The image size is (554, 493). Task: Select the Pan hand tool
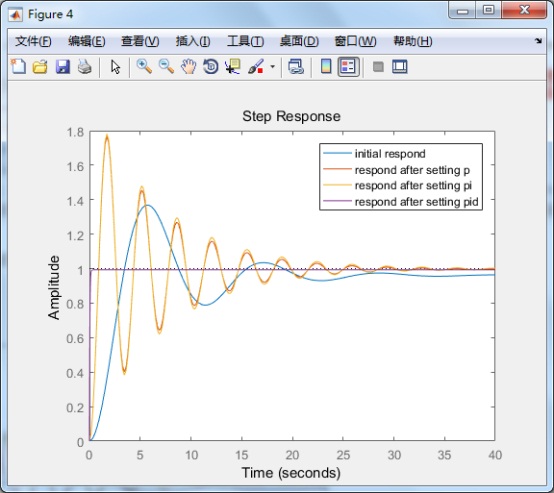tap(189, 66)
